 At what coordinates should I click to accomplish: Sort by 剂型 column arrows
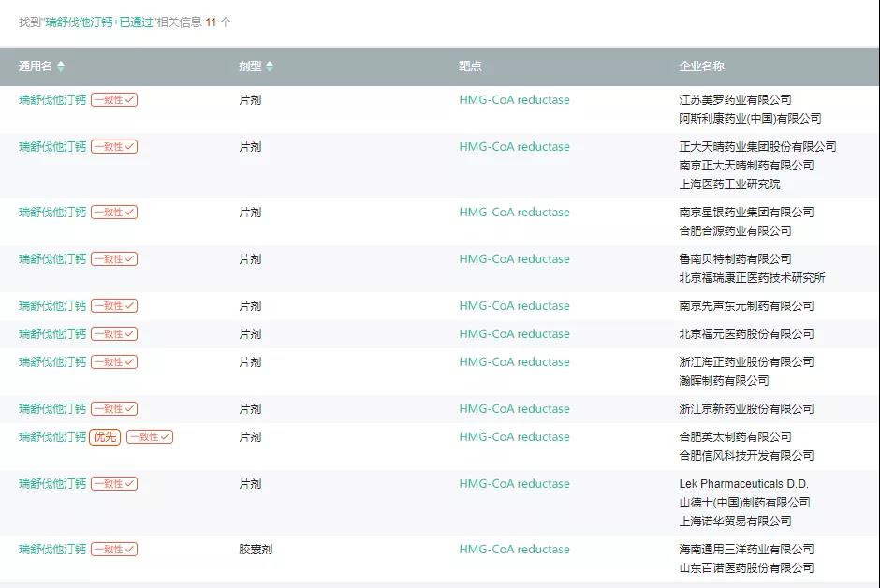click(x=270, y=66)
